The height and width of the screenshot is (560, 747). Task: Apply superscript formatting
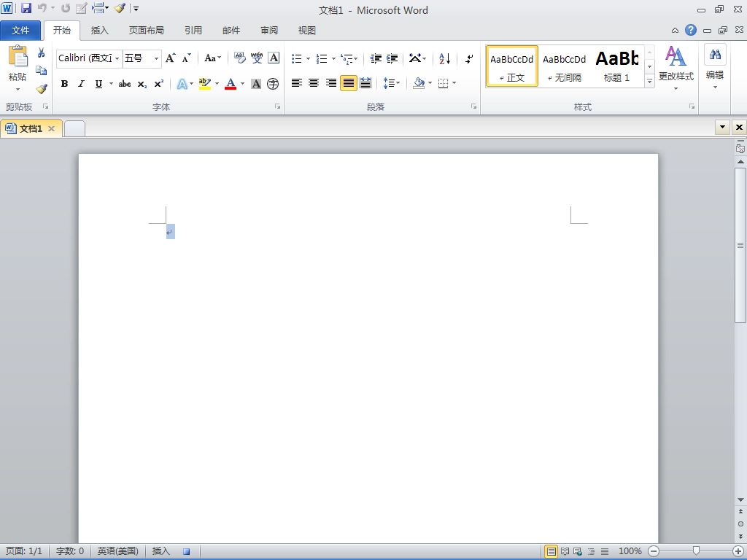tap(158, 84)
